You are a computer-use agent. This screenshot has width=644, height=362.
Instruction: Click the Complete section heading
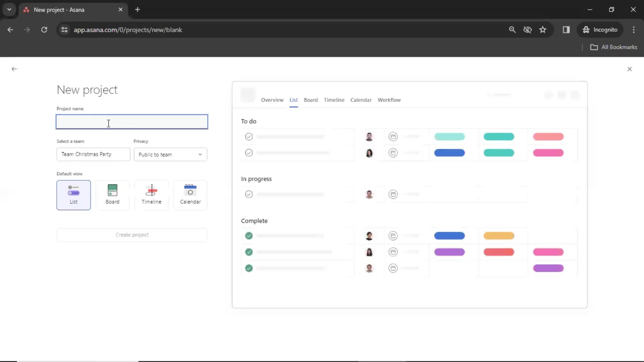click(254, 221)
